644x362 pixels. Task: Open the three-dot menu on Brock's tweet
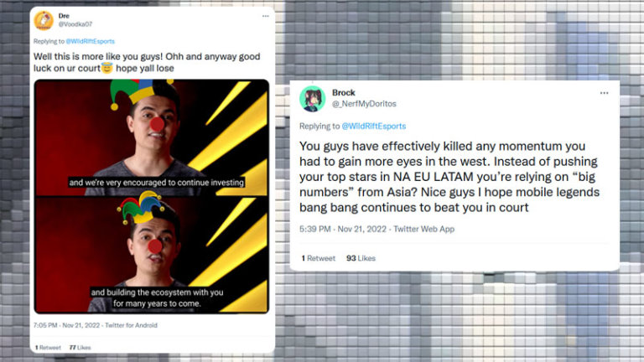[x=604, y=93]
